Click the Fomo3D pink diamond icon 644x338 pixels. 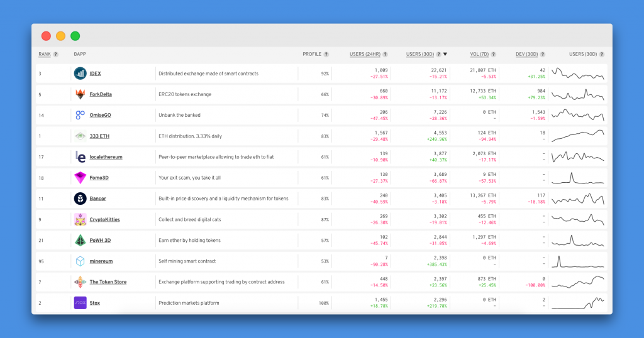(80, 178)
